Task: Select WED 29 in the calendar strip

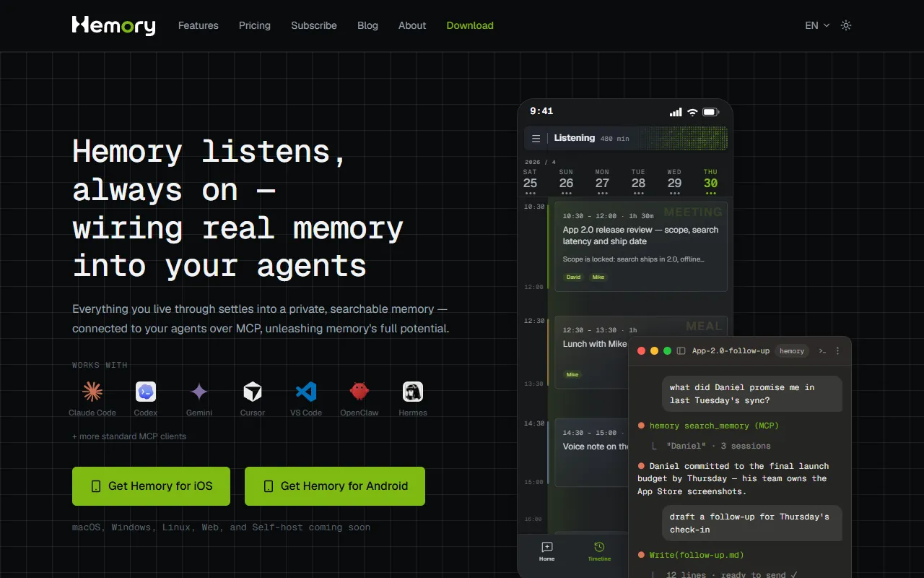Action: point(675,181)
